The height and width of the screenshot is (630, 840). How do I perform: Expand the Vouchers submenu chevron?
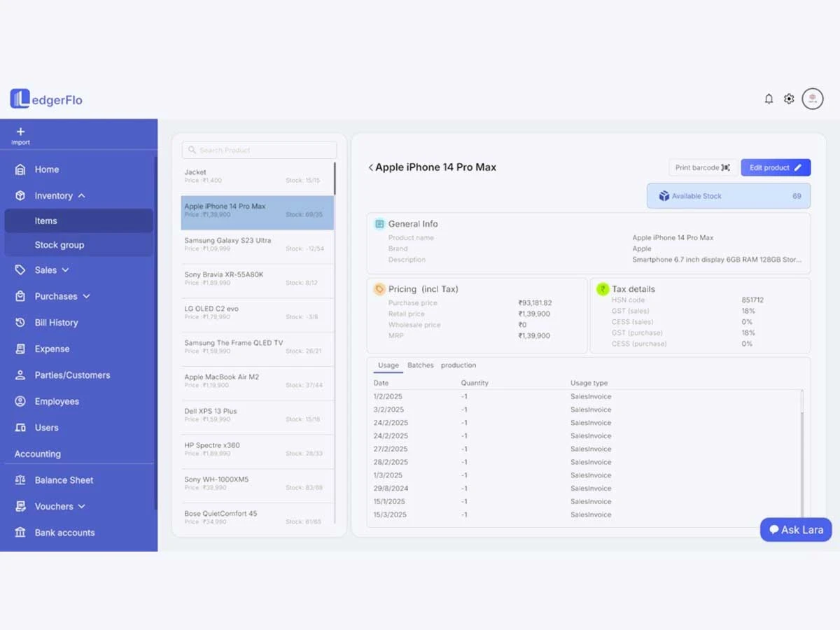click(82, 507)
